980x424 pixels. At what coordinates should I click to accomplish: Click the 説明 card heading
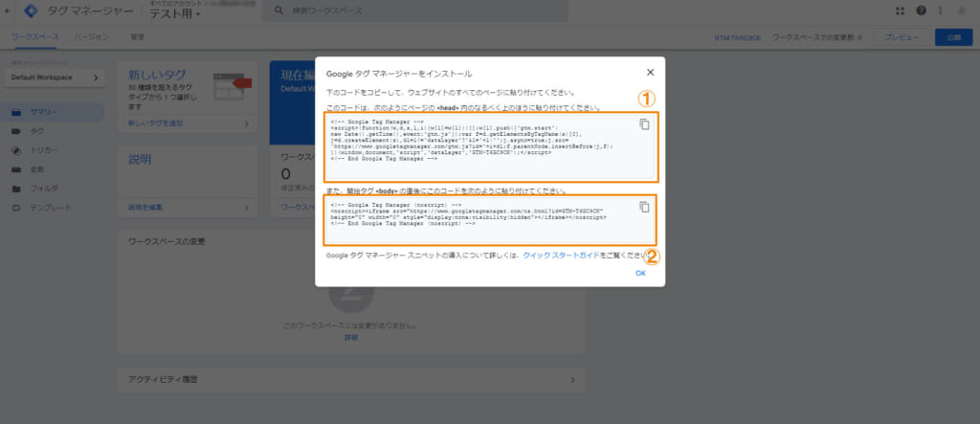(x=140, y=160)
